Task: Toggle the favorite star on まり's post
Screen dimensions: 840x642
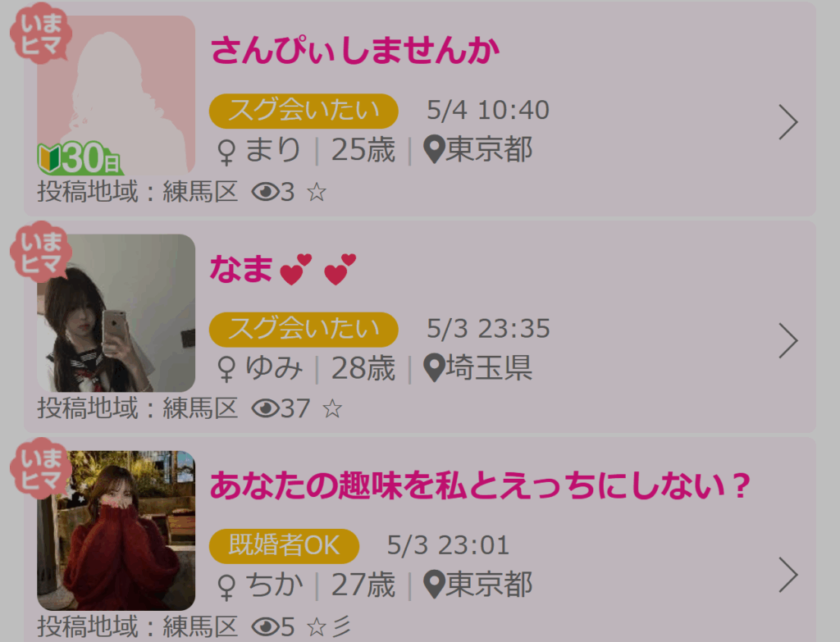Action: click(317, 192)
